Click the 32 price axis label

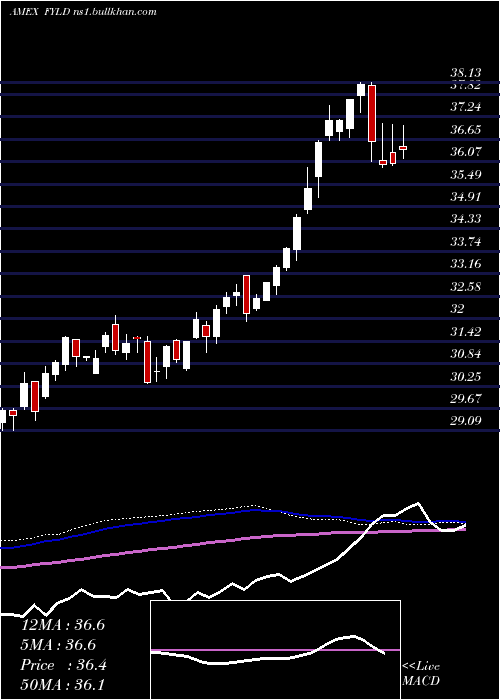point(457,309)
